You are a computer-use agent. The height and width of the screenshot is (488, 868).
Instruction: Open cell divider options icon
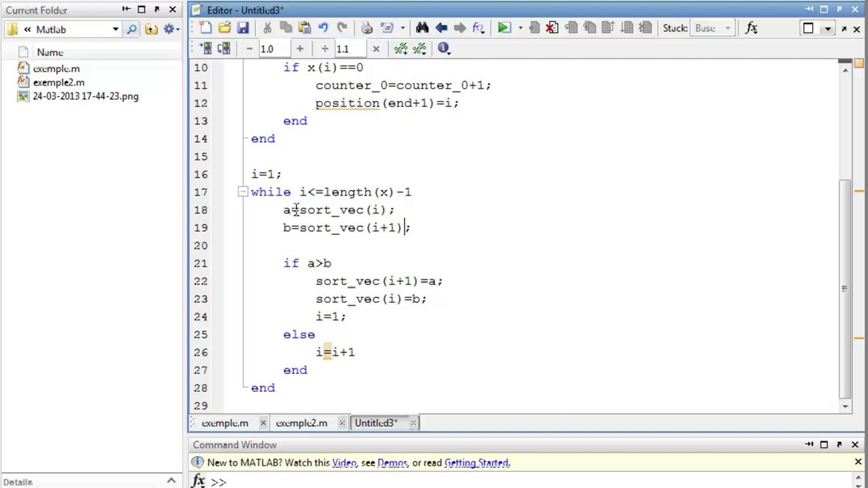tap(420, 49)
